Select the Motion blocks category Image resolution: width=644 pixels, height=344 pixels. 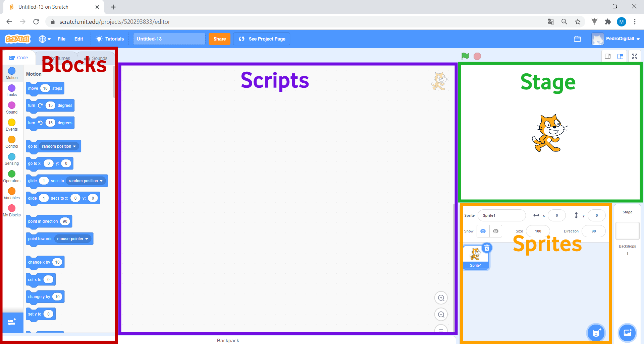pos(12,73)
